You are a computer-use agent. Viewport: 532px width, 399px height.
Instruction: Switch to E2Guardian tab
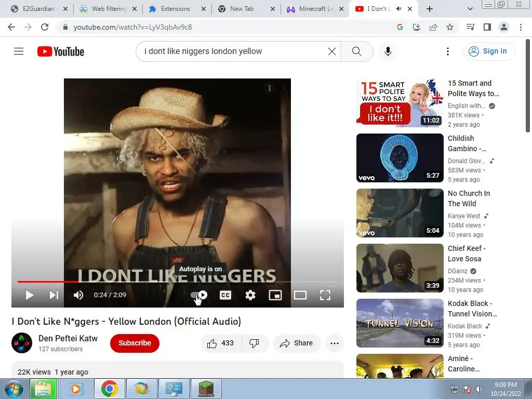click(38, 9)
